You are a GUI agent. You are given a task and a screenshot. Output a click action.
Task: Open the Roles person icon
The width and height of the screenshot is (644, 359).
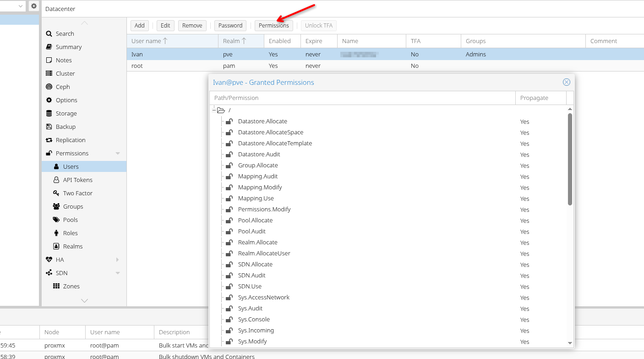pyautogui.click(x=56, y=233)
